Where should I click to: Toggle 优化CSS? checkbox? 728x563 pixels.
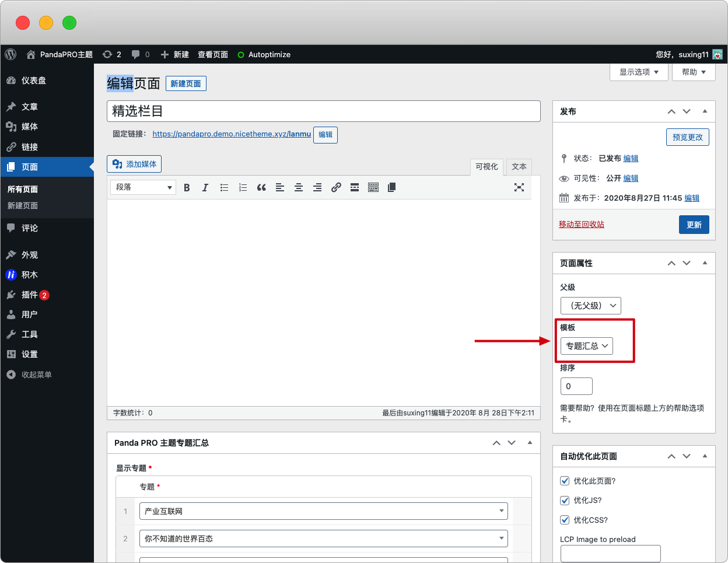click(565, 520)
